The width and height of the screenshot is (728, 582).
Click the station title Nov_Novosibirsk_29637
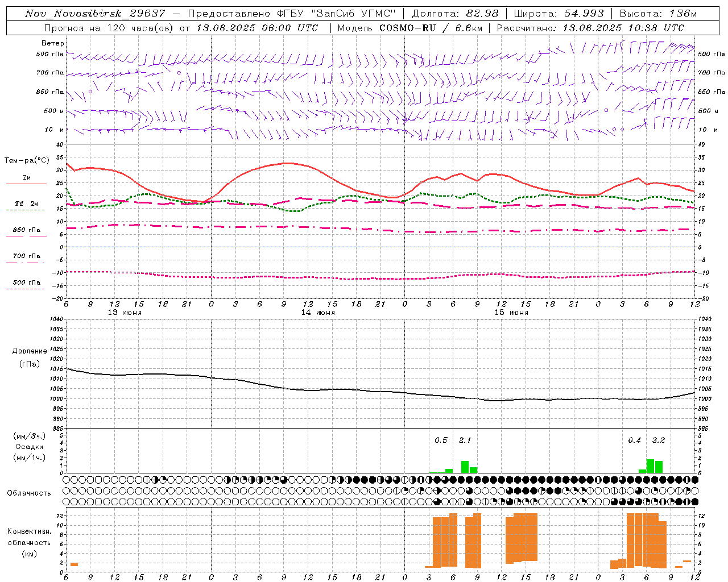click(x=96, y=14)
